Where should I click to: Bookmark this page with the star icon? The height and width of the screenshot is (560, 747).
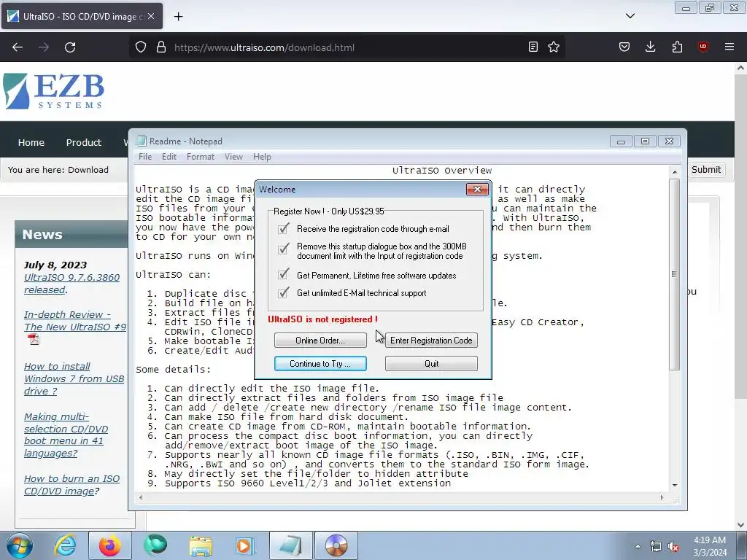(x=554, y=47)
